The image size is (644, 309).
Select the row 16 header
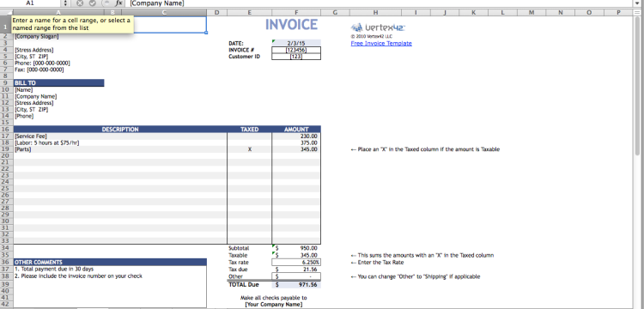6,130
